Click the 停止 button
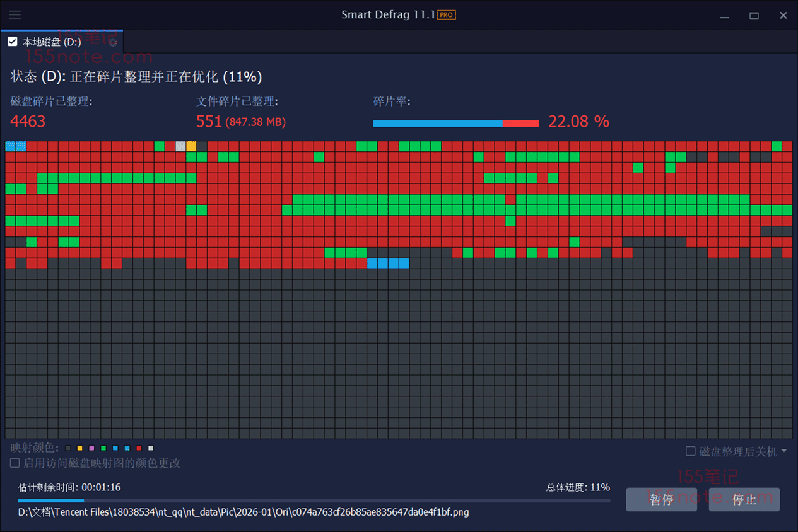 pos(744,499)
